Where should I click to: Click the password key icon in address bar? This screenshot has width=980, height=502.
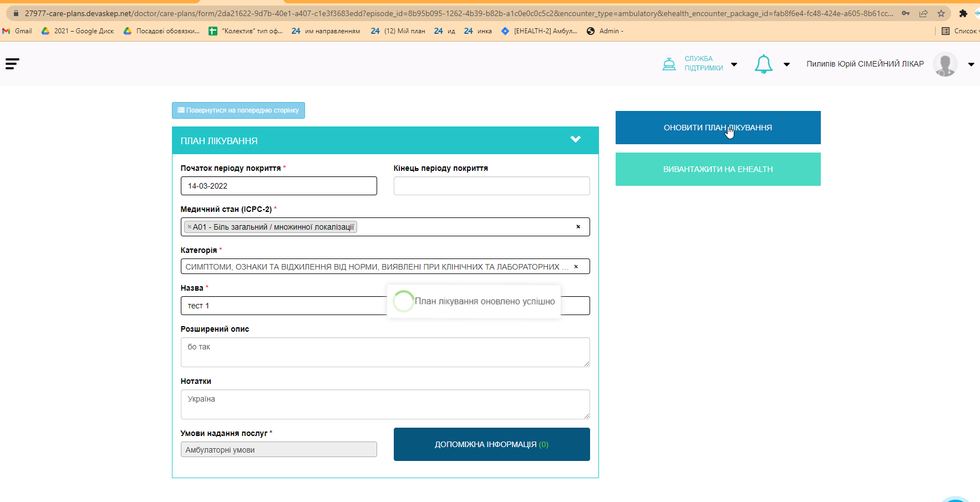tap(906, 13)
